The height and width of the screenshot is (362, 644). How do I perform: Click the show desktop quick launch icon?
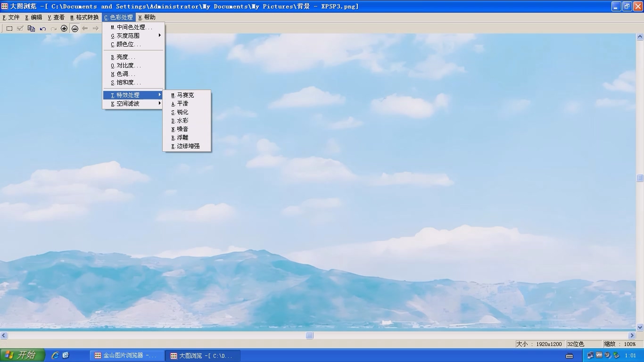[x=66, y=355]
